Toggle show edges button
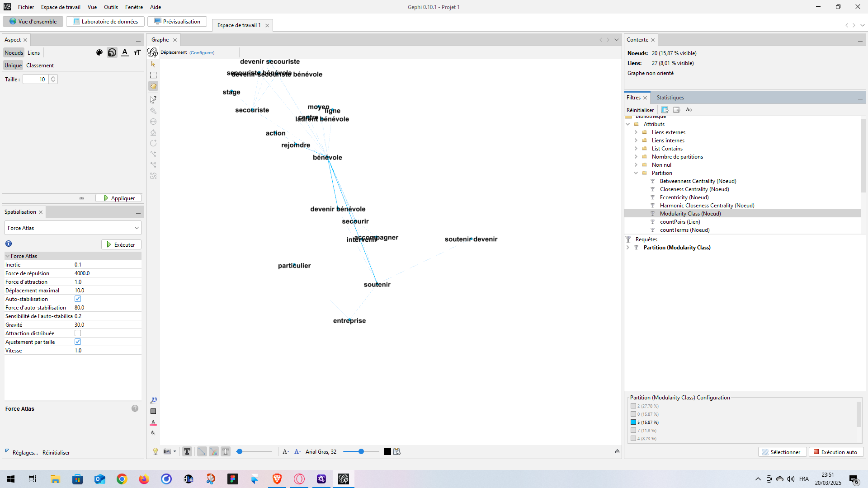868x488 pixels. 202,451
